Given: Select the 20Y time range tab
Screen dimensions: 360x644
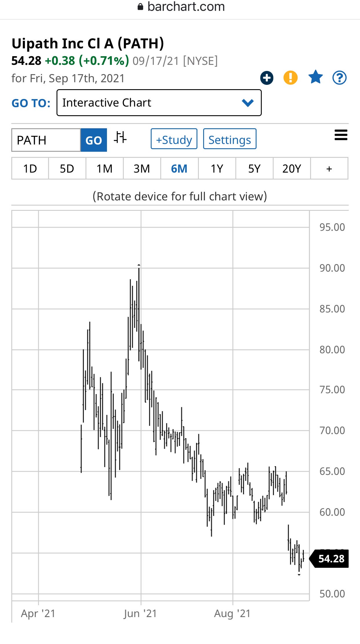Looking at the screenshot, I should 292,169.
